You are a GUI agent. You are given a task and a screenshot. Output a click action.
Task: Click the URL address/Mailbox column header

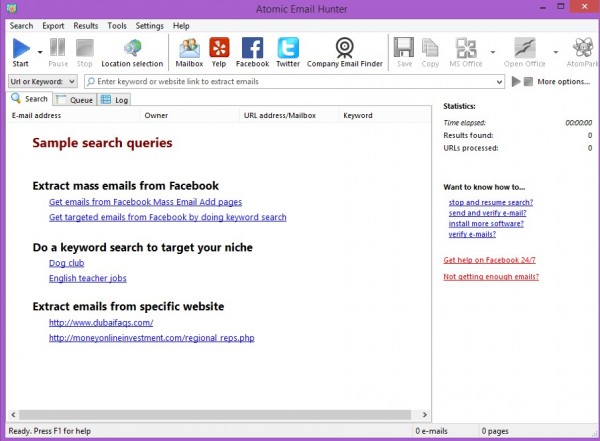[x=289, y=116]
